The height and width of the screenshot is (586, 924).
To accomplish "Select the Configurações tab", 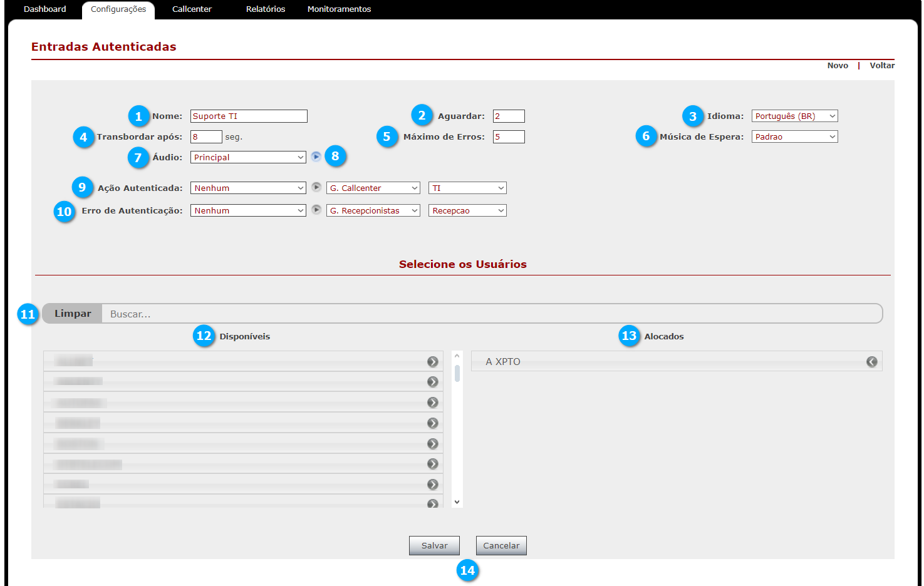I will 118,10.
